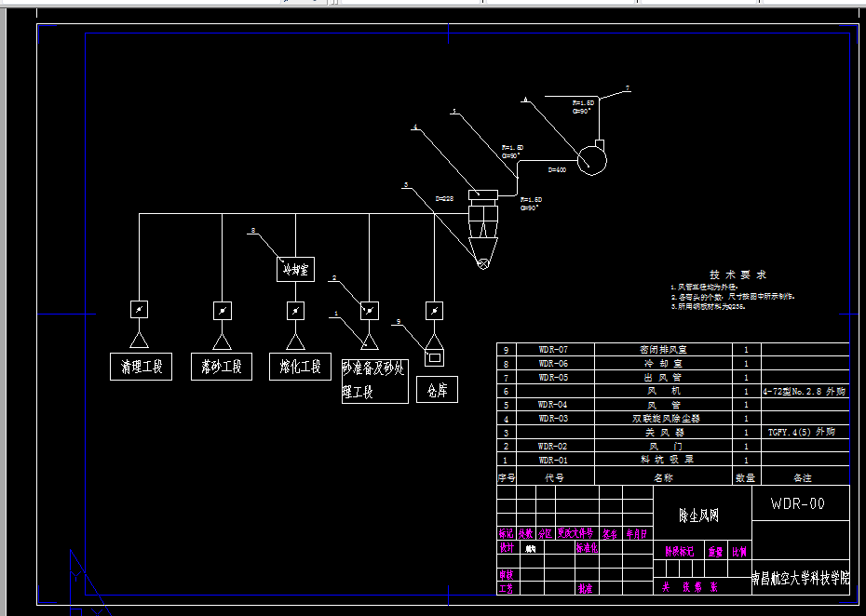Click the 落砂工段 label box

[x=222, y=367]
